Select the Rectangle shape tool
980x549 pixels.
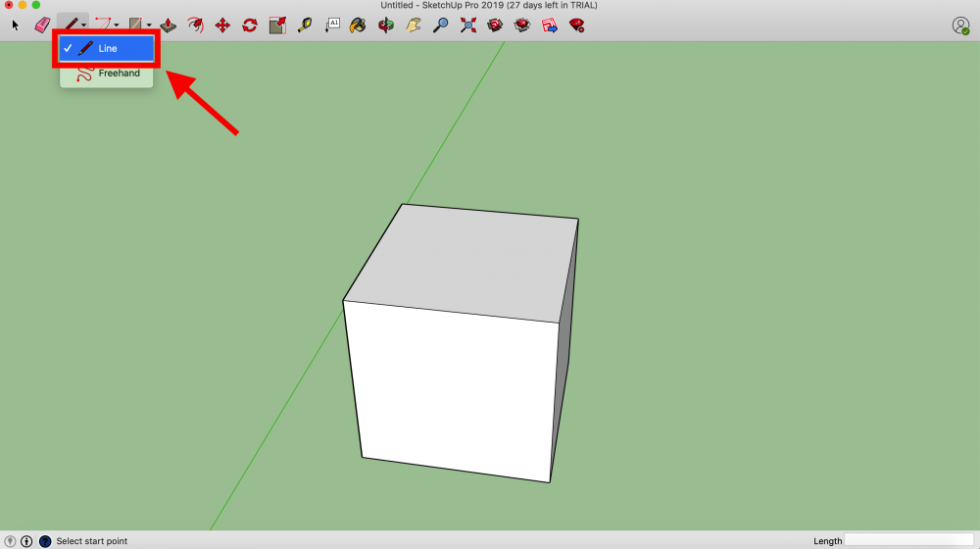pos(135,25)
